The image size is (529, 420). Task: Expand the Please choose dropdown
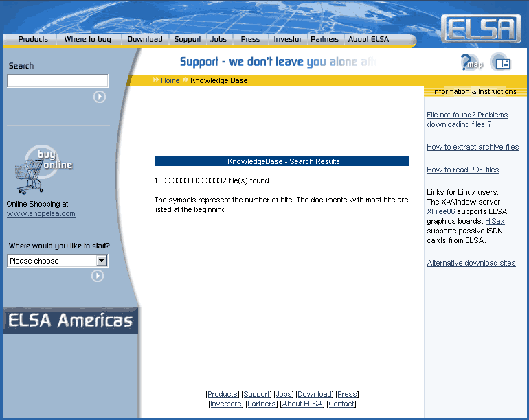[x=102, y=261]
